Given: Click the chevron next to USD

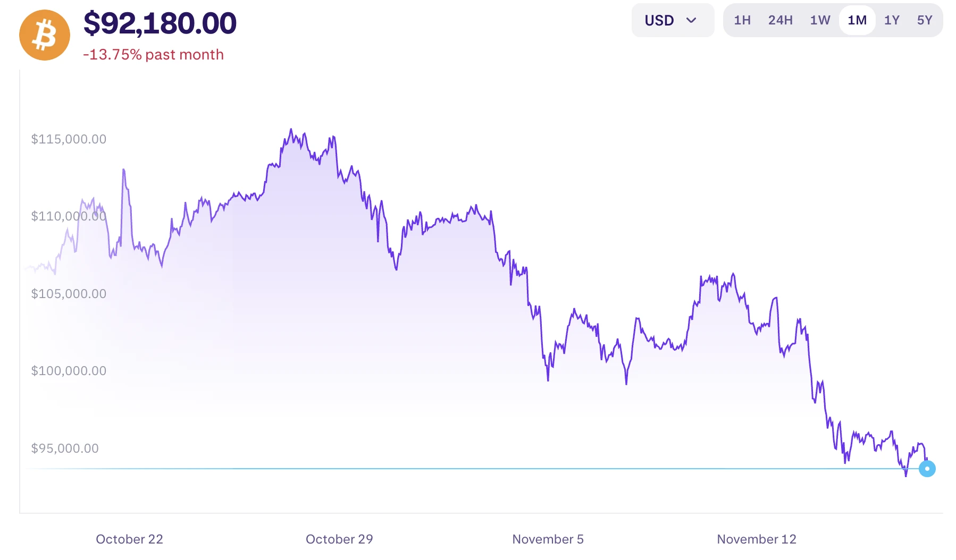Looking at the screenshot, I should (x=692, y=20).
